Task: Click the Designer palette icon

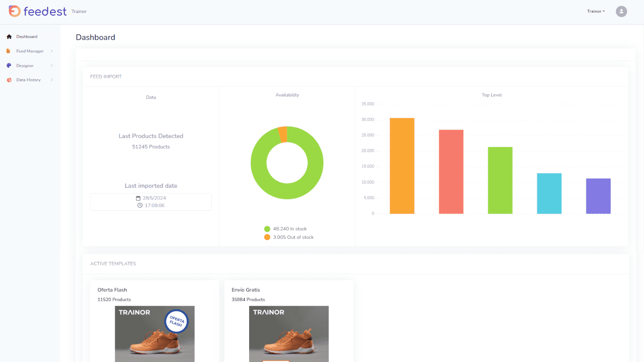Action: [x=9, y=66]
